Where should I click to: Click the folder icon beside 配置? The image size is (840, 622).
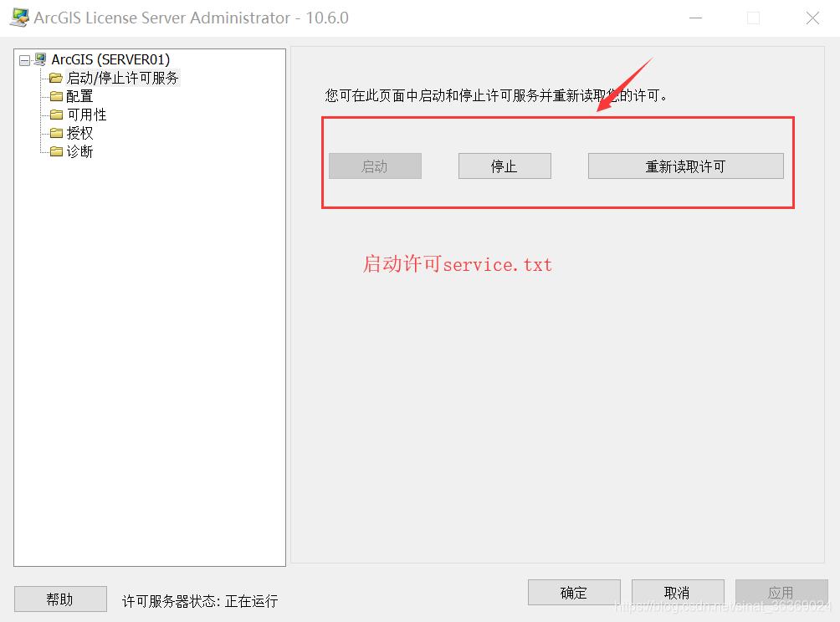pos(55,96)
